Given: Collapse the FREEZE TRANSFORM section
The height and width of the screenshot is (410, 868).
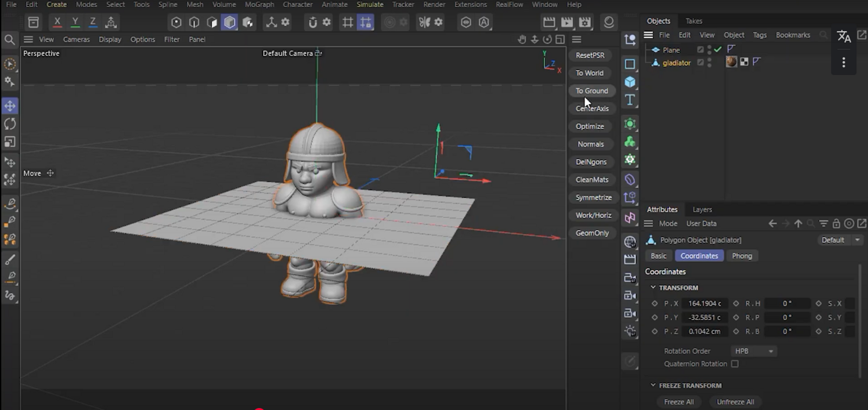Looking at the screenshot, I should point(653,385).
